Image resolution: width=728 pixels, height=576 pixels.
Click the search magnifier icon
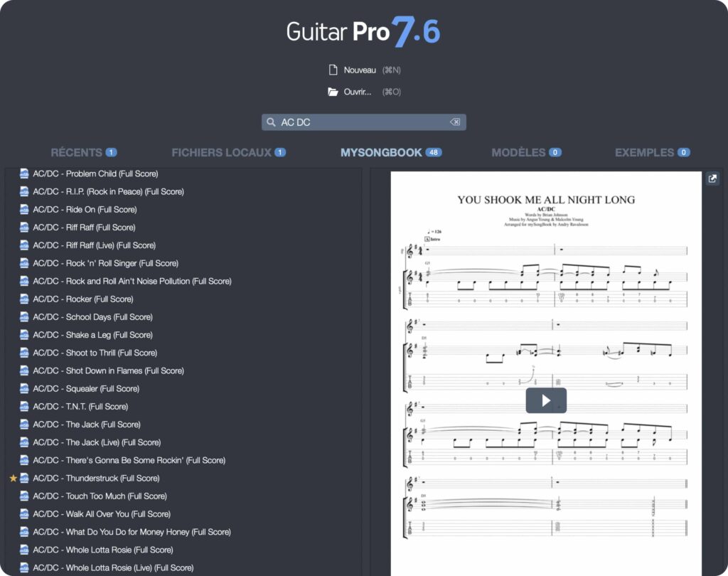[x=271, y=122]
